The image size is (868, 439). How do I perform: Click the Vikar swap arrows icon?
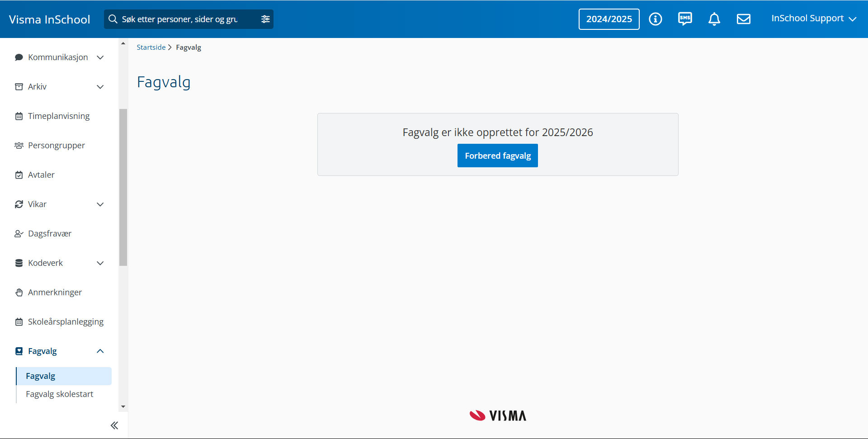19,204
